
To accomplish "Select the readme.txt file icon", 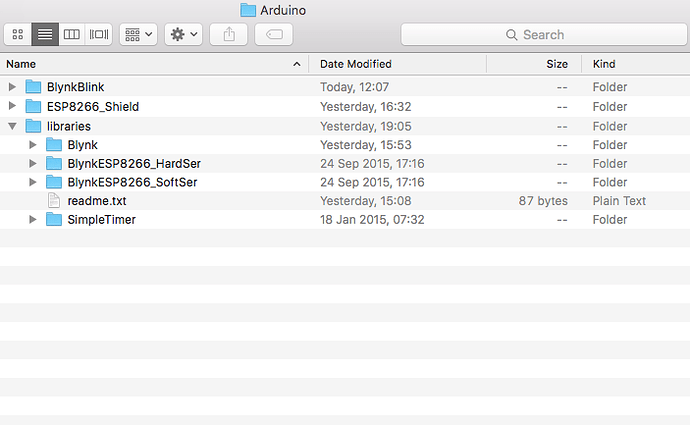I will click(x=54, y=201).
